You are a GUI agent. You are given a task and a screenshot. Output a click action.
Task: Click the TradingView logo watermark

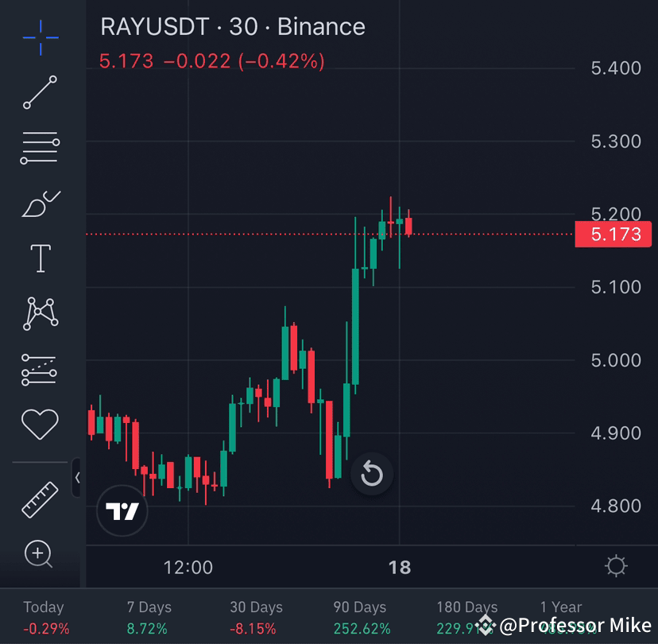122,511
